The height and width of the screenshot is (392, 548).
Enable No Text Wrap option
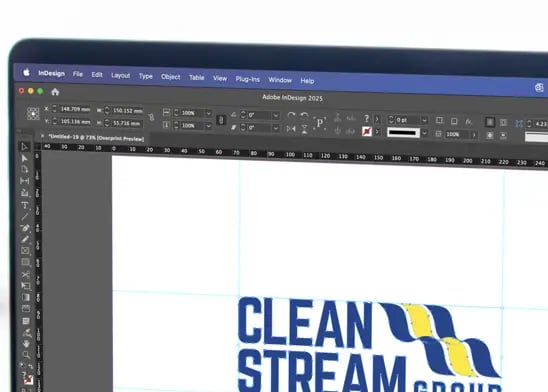(490, 122)
